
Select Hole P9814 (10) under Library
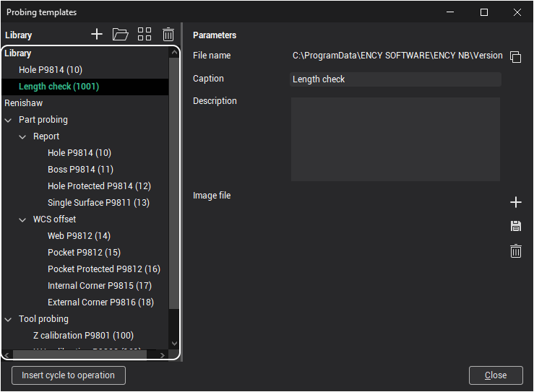pyautogui.click(x=51, y=70)
